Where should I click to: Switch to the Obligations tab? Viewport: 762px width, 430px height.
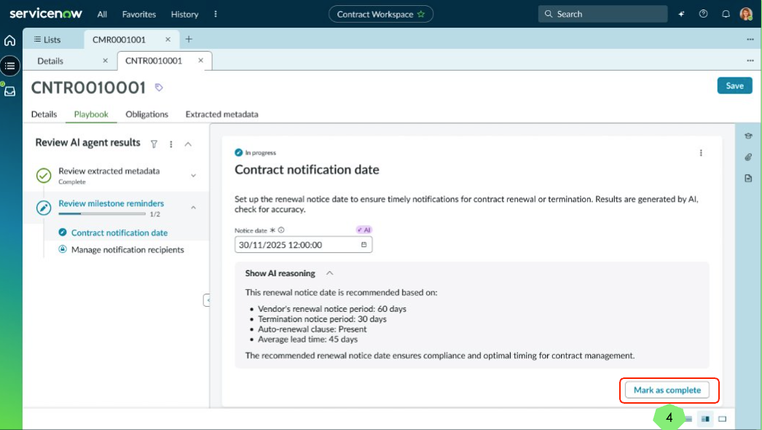pos(147,114)
